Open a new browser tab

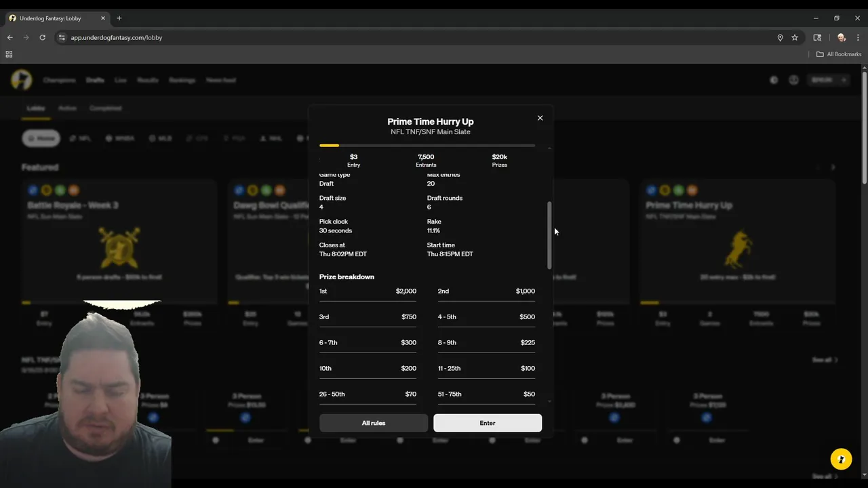[x=119, y=18]
